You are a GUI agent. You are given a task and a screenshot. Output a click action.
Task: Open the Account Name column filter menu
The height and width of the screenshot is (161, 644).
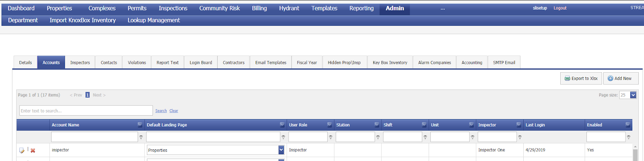tap(140, 125)
